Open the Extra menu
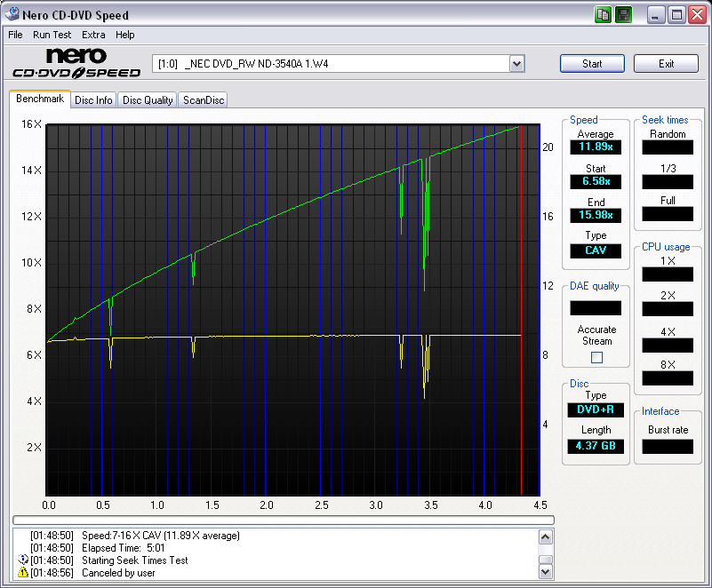 point(93,35)
